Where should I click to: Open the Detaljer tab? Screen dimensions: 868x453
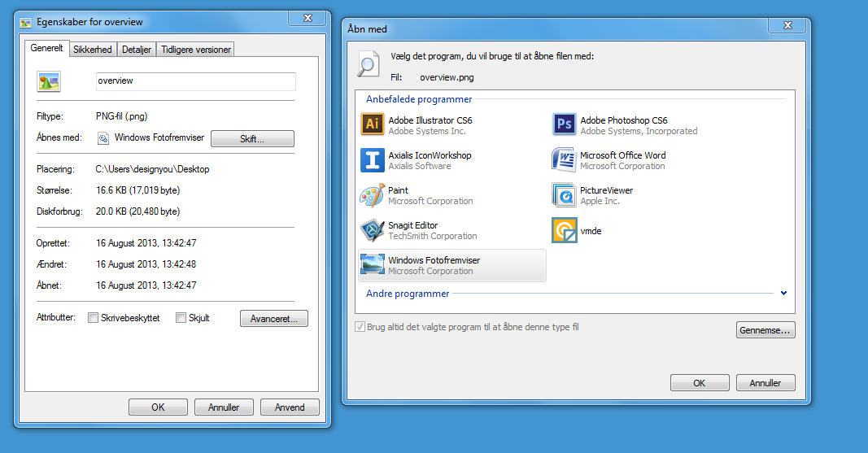tap(137, 50)
